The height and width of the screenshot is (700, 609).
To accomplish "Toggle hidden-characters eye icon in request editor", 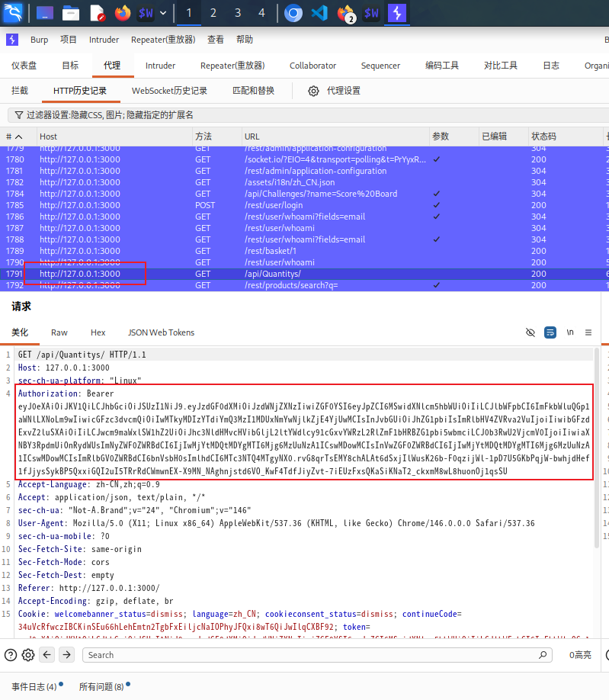I will 530,332.
